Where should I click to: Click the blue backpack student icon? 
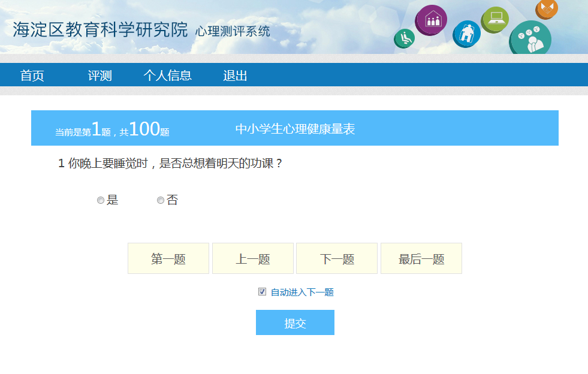(466, 34)
